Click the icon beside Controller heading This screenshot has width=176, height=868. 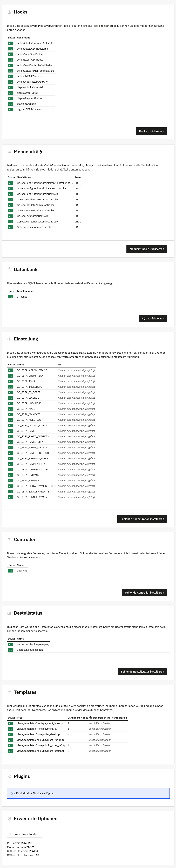pos(9,540)
